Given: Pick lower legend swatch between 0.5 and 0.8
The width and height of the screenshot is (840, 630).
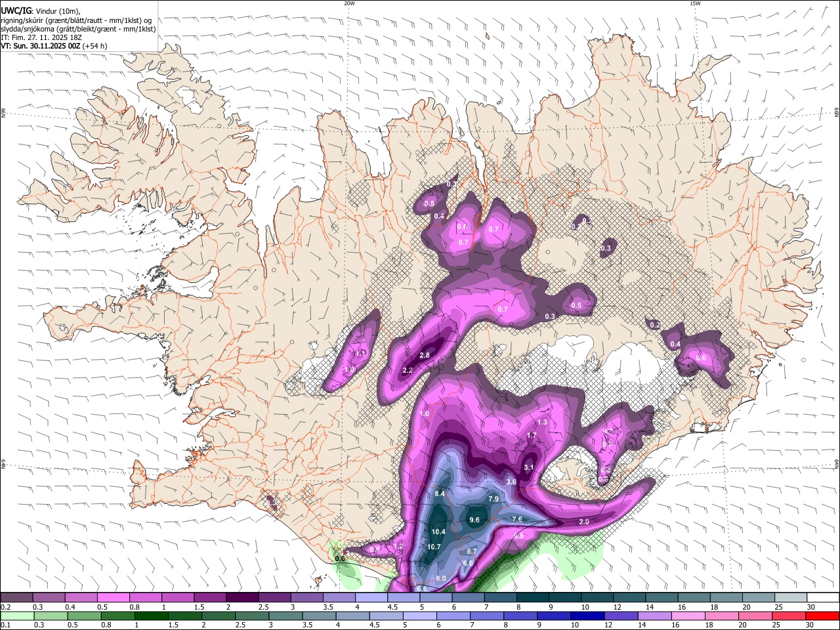Looking at the screenshot, I should click(x=84, y=616).
